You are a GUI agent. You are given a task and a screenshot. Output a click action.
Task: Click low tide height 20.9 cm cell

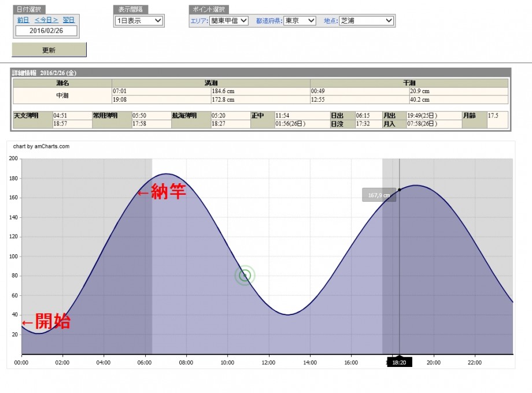pyautogui.click(x=459, y=91)
